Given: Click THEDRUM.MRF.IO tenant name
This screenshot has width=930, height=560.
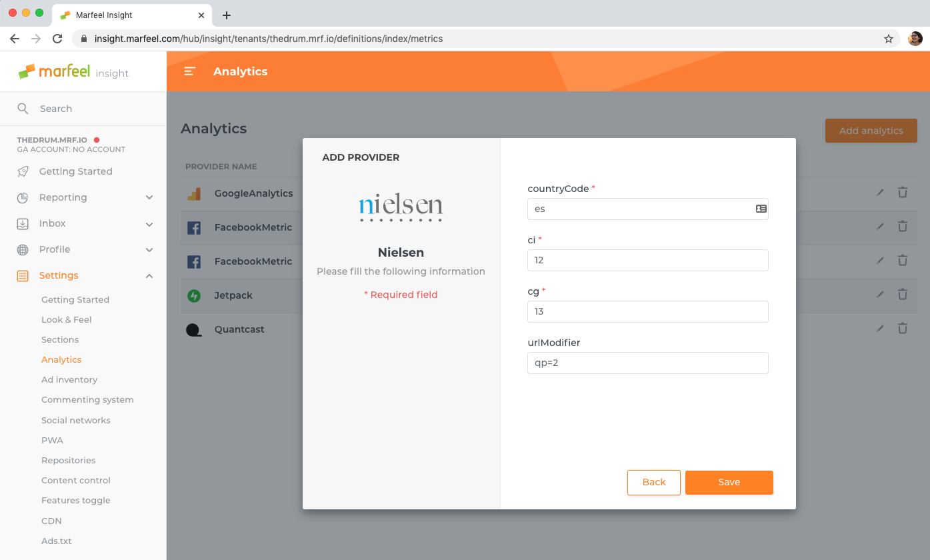Looking at the screenshot, I should (x=52, y=140).
